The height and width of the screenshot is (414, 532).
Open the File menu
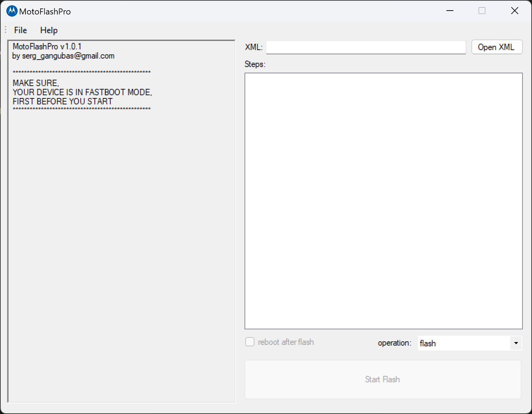[x=20, y=30]
